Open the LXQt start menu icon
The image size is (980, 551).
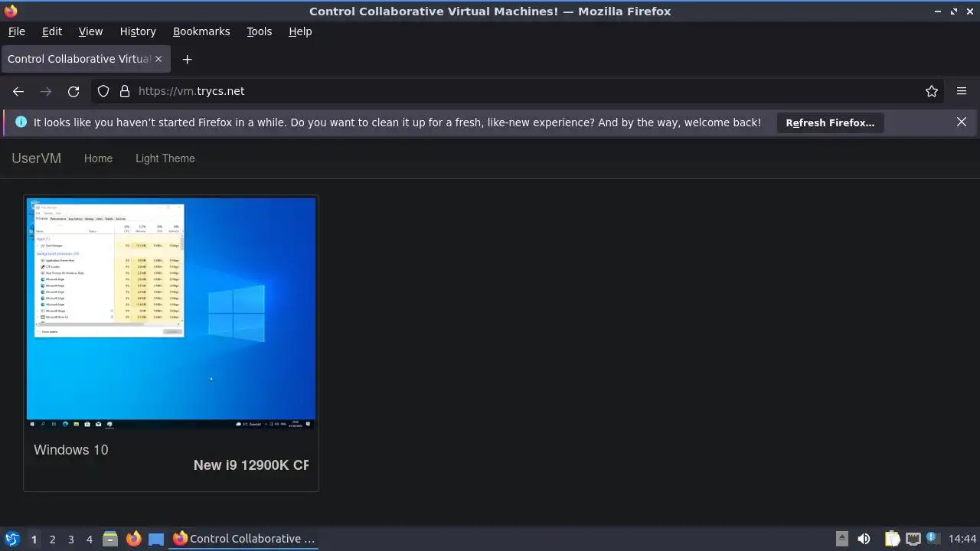[12, 539]
